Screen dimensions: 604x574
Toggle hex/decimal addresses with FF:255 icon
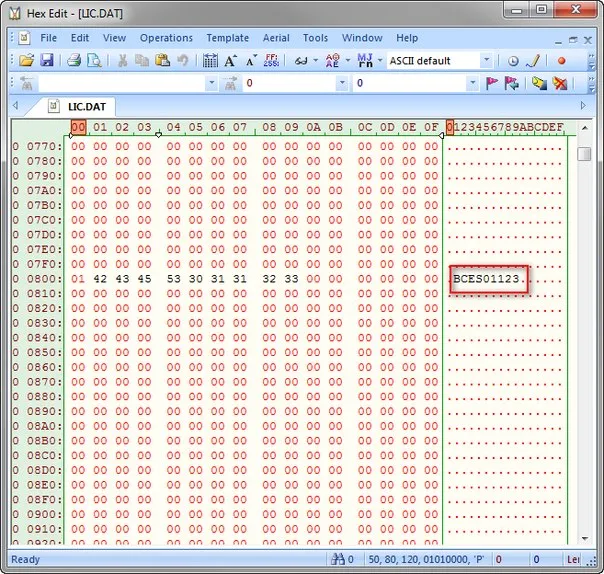tap(272, 60)
